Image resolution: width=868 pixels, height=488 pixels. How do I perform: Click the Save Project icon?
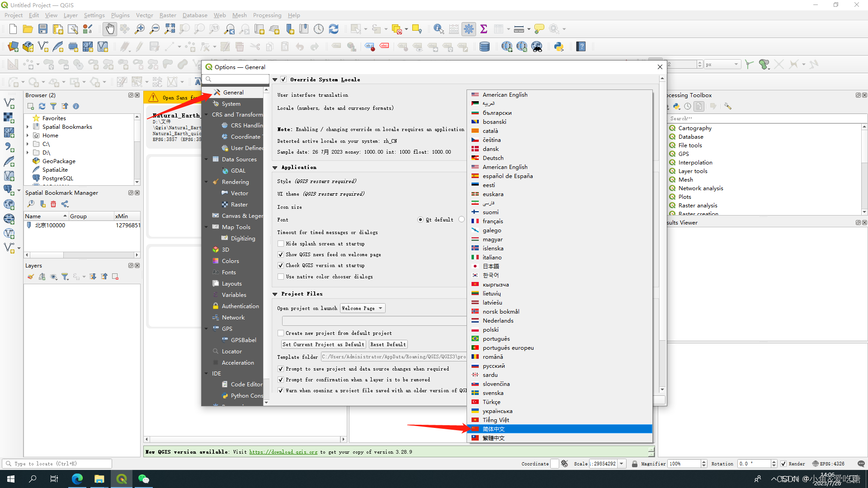click(x=43, y=29)
